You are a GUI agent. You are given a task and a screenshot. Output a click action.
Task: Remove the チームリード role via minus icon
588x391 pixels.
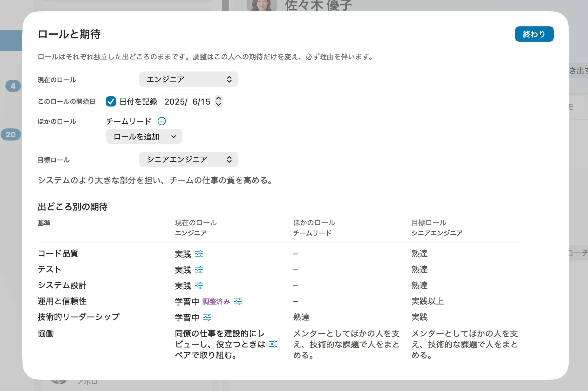(x=162, y=121)
